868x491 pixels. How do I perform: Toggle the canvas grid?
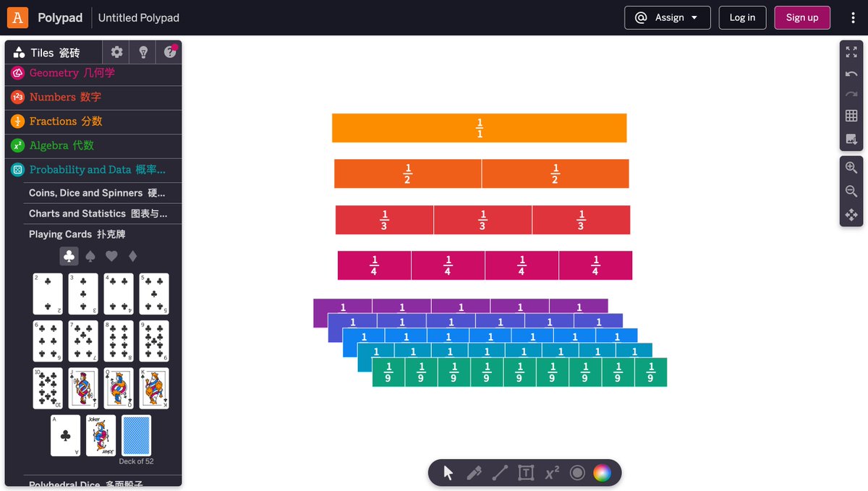point(851,116)
